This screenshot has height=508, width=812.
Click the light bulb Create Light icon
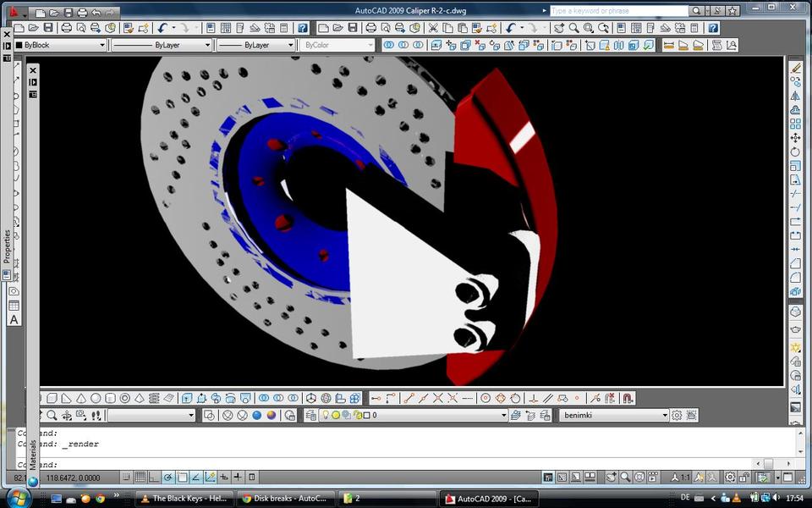tap(795, 345)
